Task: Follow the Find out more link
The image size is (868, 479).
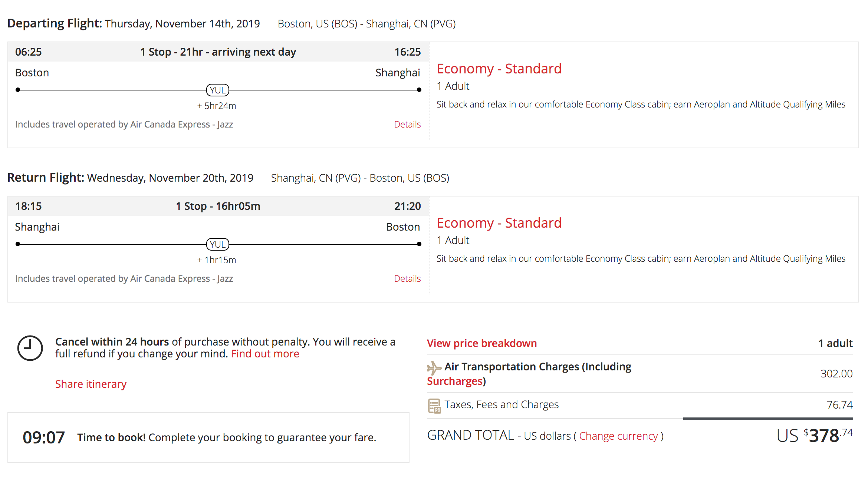Action: pyautogui.click(x=265, y=354)
